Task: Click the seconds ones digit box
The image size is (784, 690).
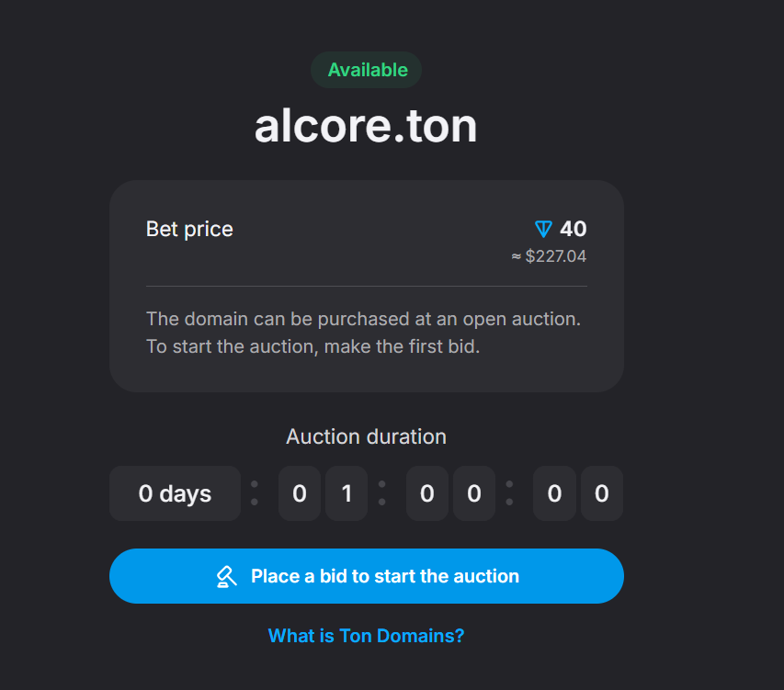Action: coord(602,493)
